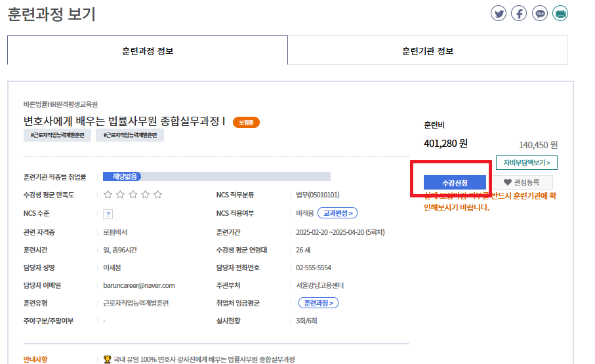Share the course on Twitter
The width and height of the screenshot is (595, 364).
pyautogui.click(x=499, y=13)
